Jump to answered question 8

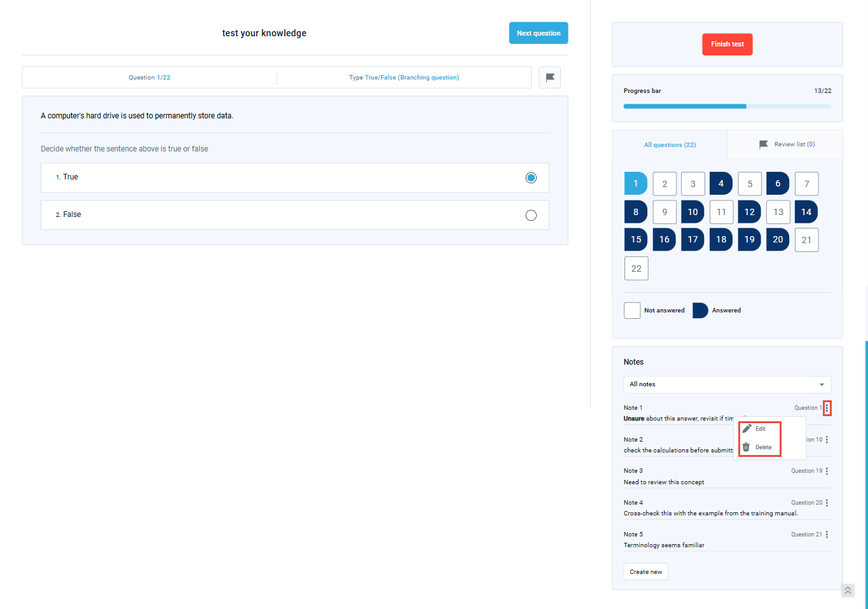(636, 212)
